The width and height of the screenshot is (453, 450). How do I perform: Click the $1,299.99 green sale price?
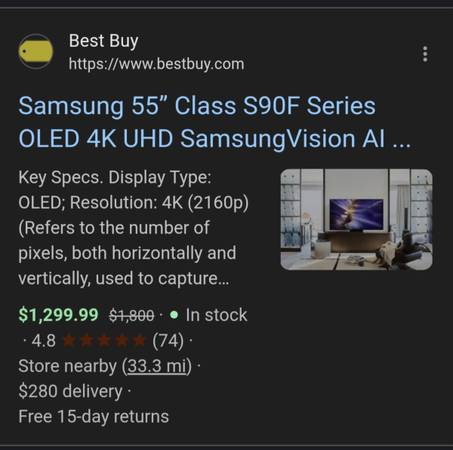coord(58,315)
